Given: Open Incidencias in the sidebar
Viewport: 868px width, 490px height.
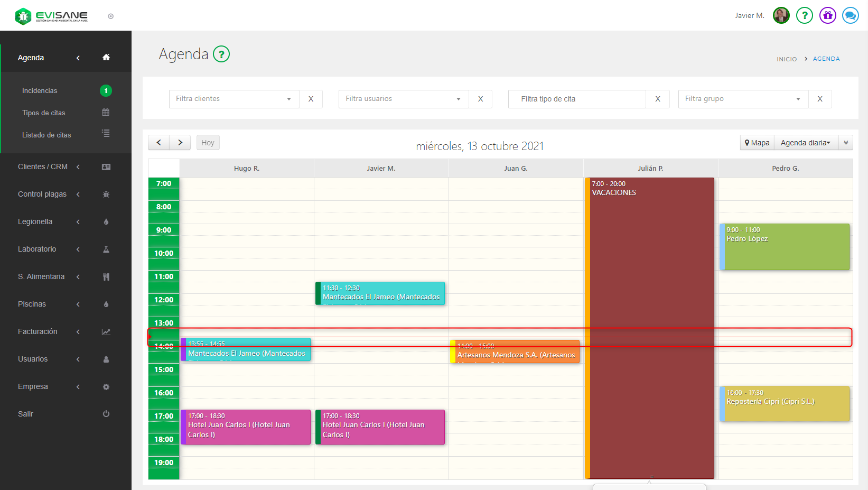Looking at the screenshot, I should (x=40, y=91).
